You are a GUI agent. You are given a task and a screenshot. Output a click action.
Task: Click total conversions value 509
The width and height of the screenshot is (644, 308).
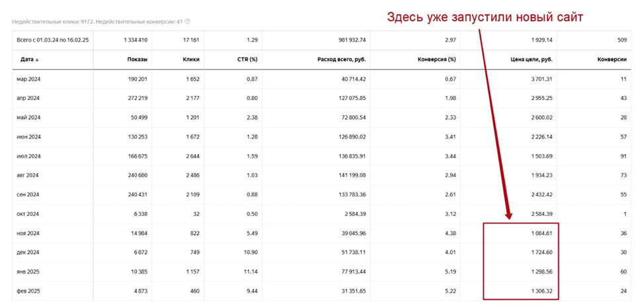tap(622, 40)
